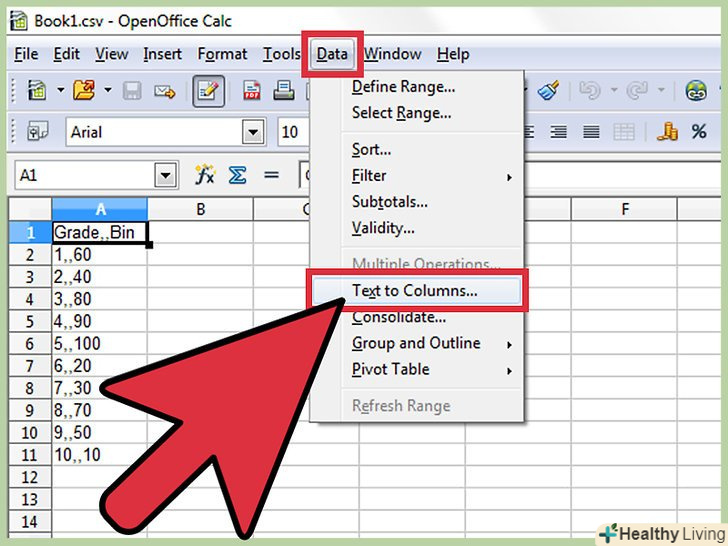Click cell containing 3,,80
Viewport: 728px width, 546px height.
[100, 299]
